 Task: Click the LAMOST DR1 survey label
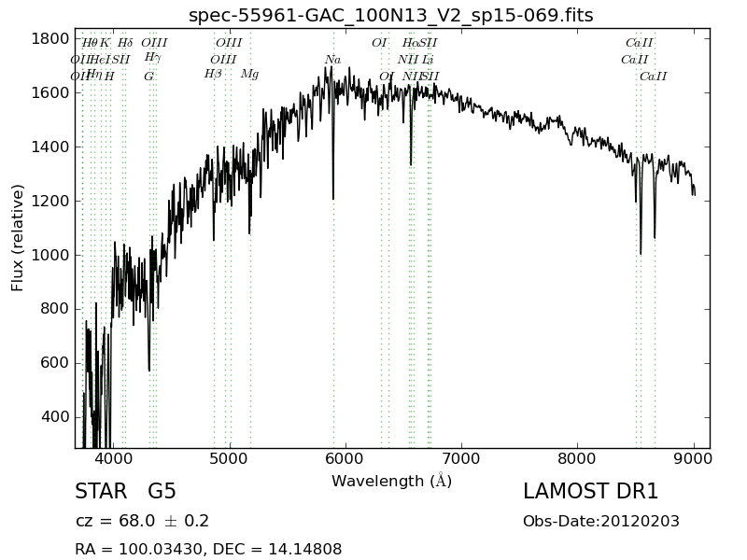(x=590, y=492)
